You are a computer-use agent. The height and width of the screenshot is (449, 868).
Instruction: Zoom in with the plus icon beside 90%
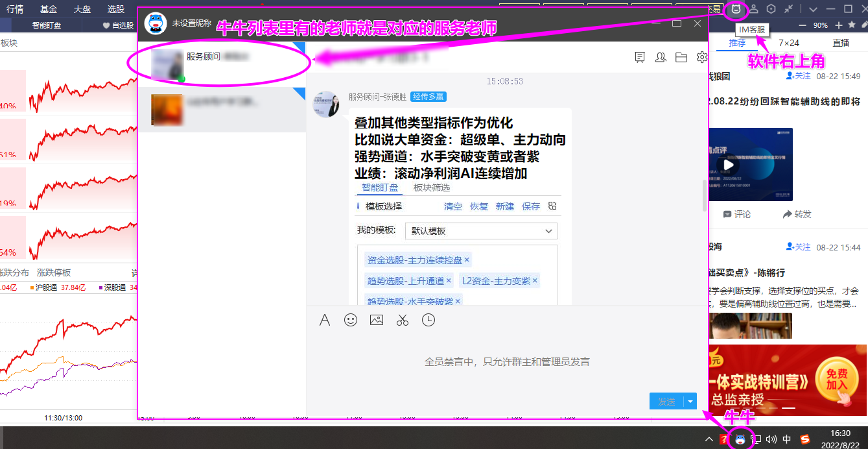click(839, 25)
